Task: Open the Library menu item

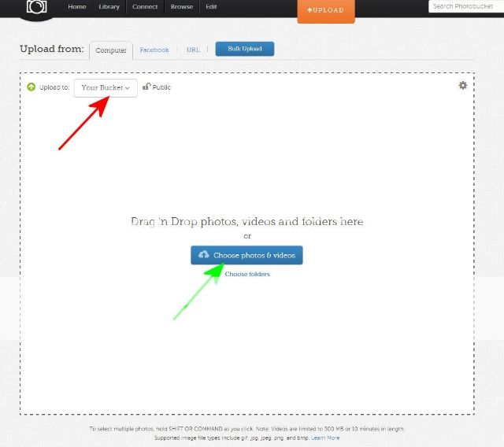Action: click(109, 6)
